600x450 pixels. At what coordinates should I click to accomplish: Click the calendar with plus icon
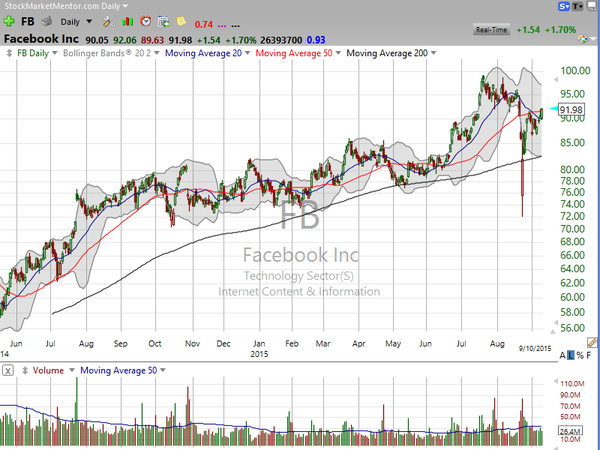tap(163, 22)
